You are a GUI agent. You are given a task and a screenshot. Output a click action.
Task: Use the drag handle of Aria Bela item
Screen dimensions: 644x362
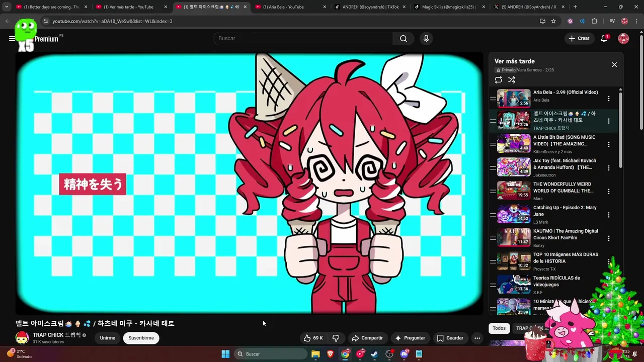[493, 99]
